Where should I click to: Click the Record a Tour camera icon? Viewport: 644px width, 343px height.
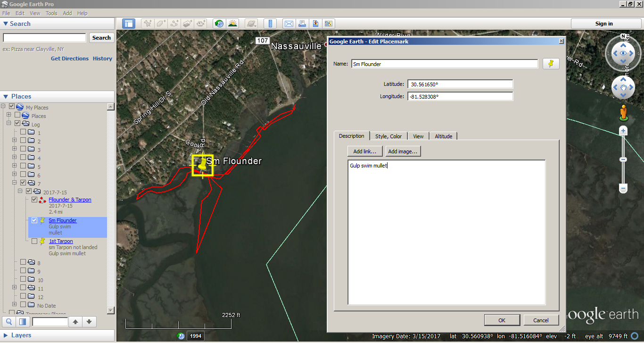pos(201,24)
